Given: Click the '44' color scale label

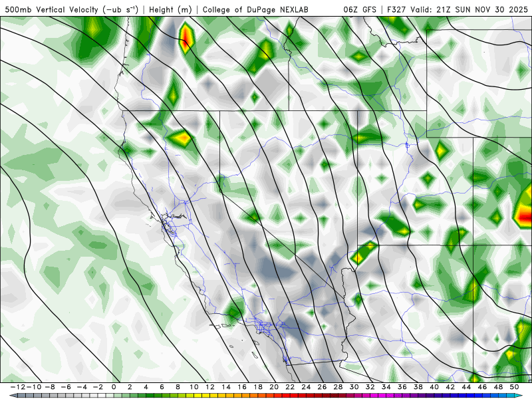Looking at the screenshot, I should [466, 387].
